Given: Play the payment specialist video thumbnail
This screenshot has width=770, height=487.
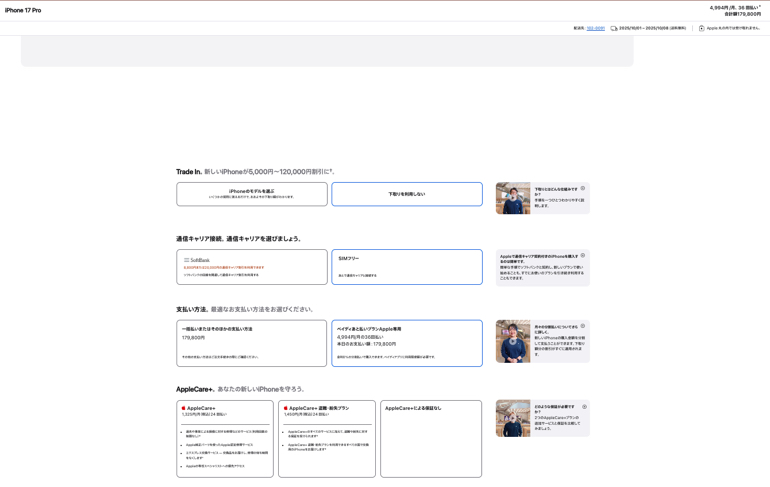Looking at the screenshot, I should point(513,341).
